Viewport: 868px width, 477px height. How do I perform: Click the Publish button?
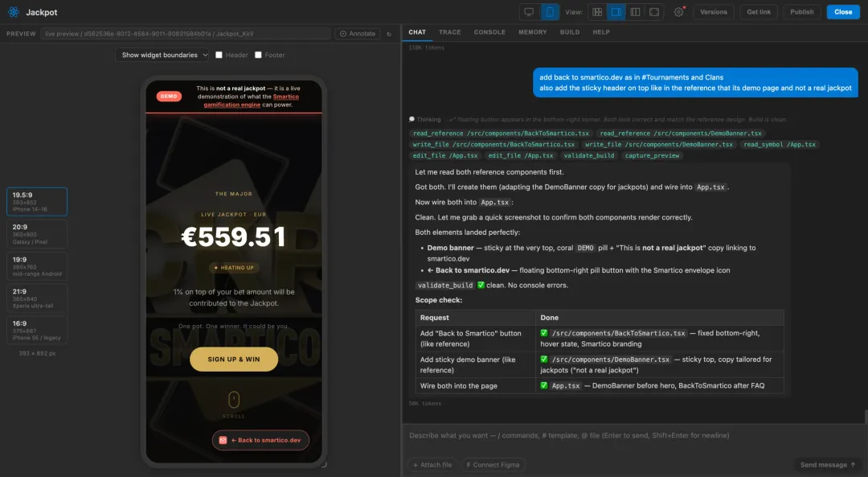pos(801,11)
